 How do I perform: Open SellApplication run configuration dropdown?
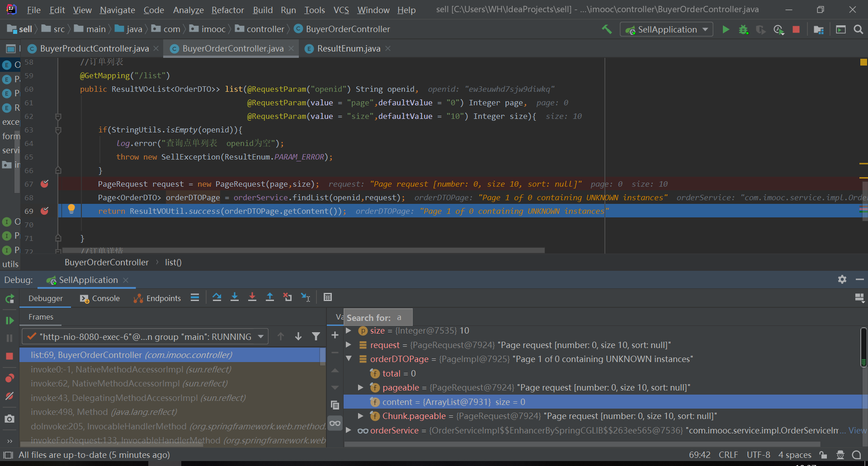[666, 29]
